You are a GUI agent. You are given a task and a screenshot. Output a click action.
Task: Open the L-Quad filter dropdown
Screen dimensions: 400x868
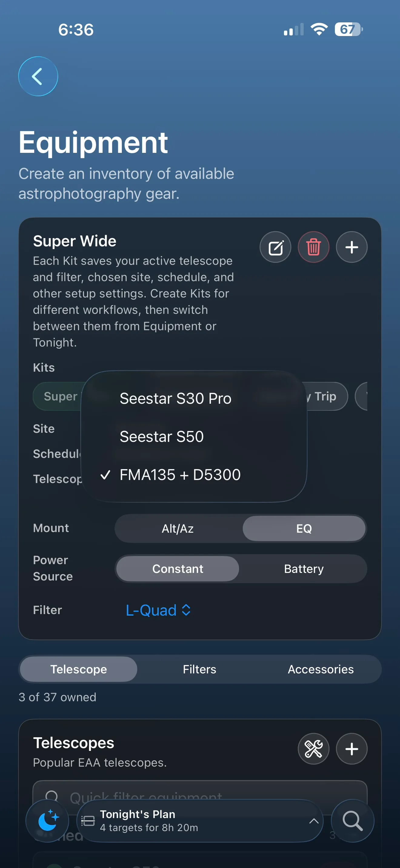158,610
